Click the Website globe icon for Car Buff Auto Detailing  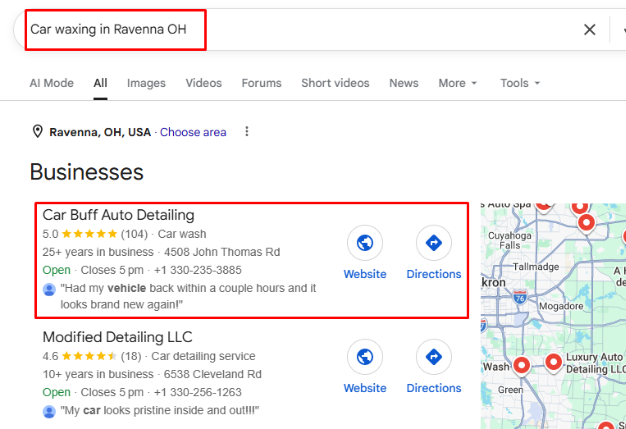pos(365,243)
